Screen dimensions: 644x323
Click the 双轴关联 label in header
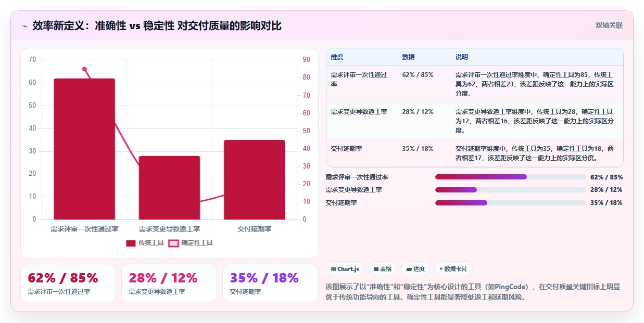(x=609, y=25)
